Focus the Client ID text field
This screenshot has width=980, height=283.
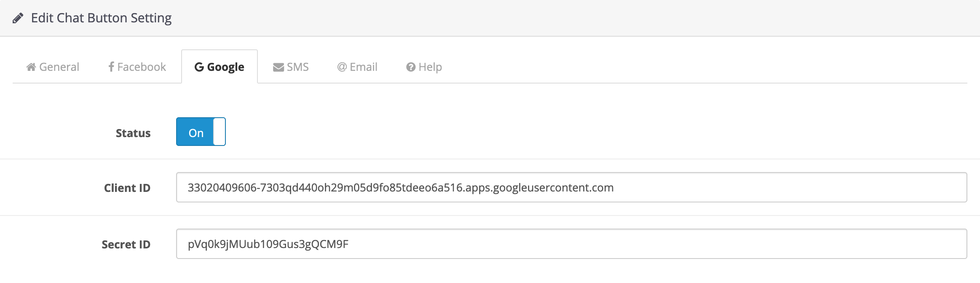tap(571, 188)
